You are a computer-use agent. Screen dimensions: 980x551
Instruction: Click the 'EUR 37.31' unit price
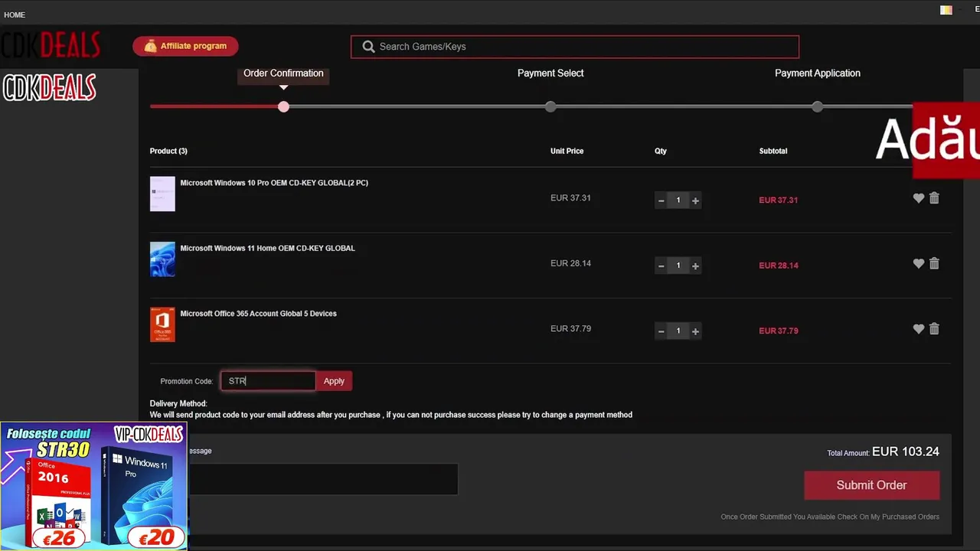570,198
